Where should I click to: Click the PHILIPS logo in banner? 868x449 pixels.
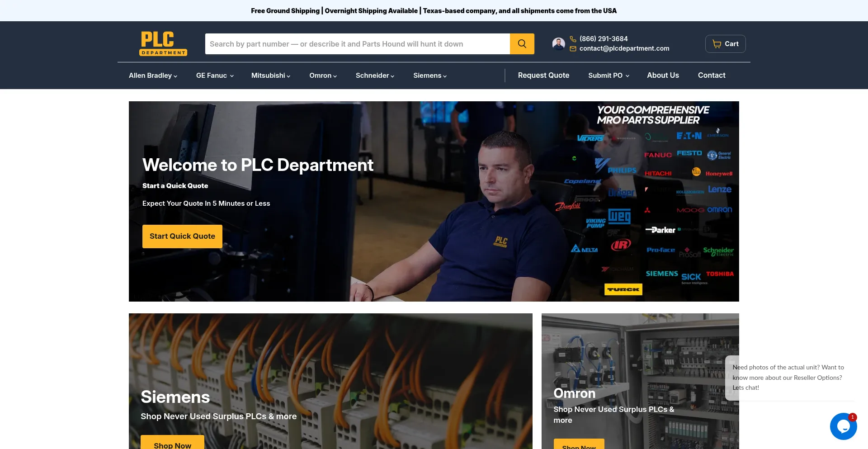622,170
